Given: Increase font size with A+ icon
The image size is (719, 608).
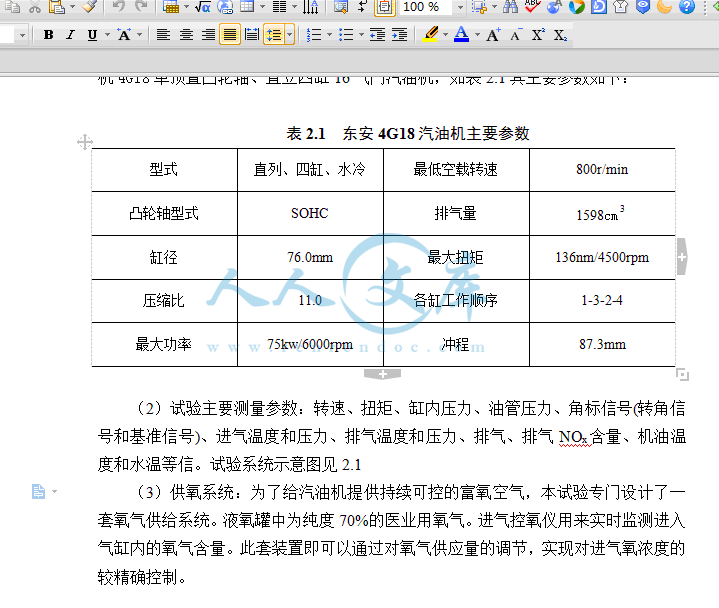Looking at the screenshot, I should click(493, 35).
